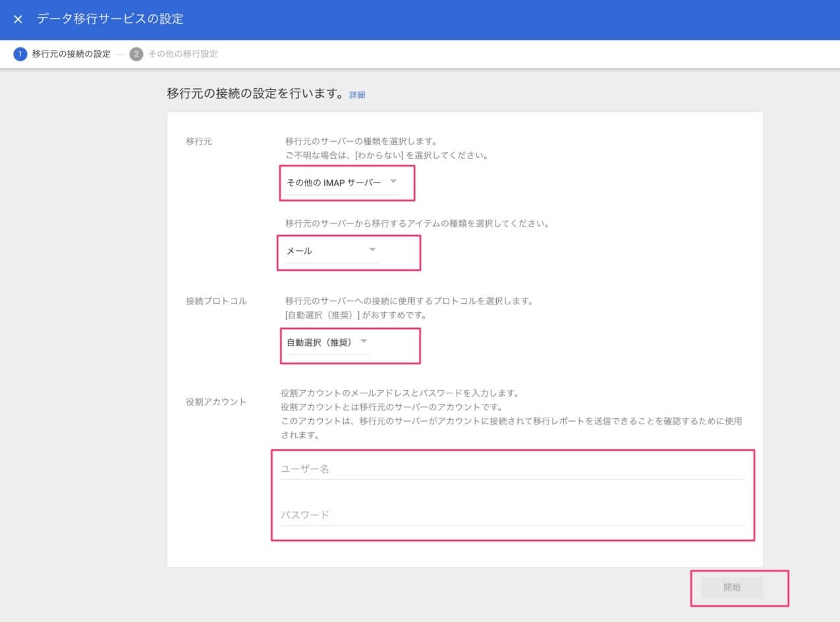The height and width of the screenshot is (622, 840).
Task: Click the 役割アカウント section label
Action: click(x=217, y=402)
